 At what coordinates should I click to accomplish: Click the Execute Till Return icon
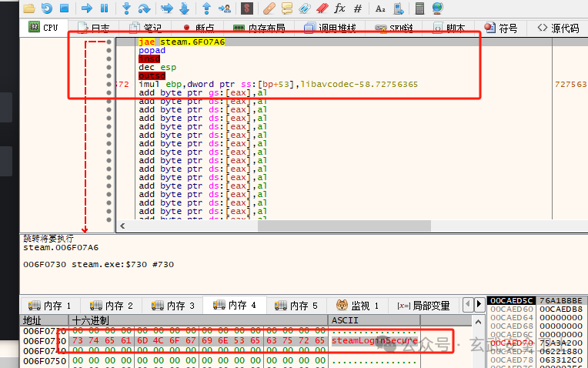206,8
